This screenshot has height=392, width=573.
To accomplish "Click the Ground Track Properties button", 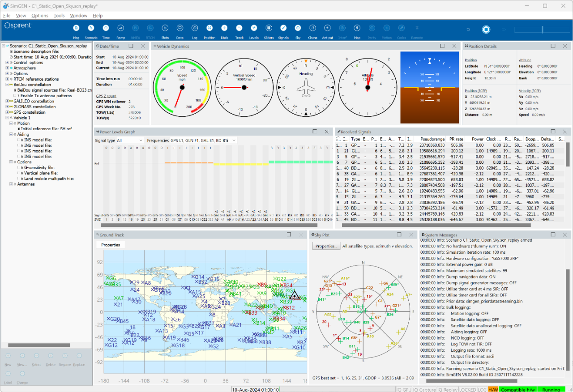I will pyautogui.click(x=110, y=245).
